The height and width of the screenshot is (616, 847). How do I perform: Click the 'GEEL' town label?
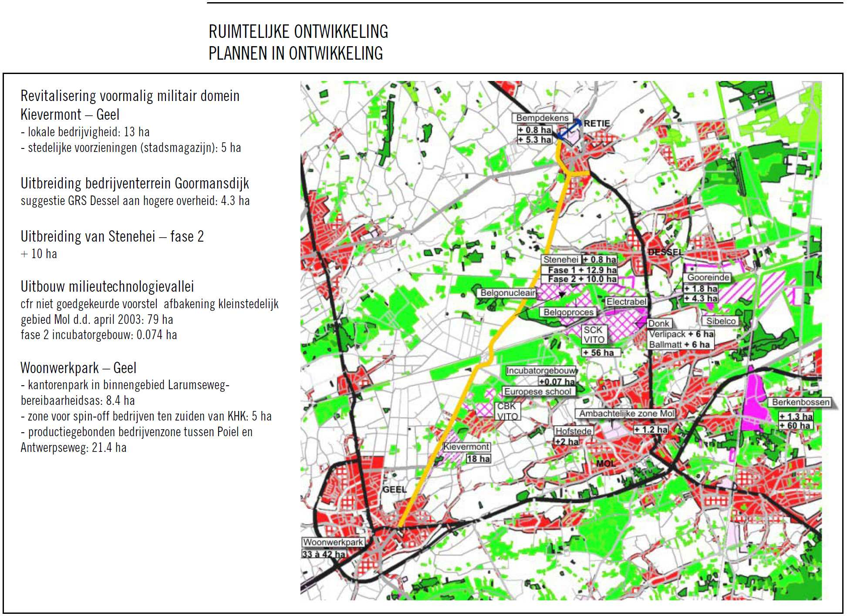[x=395, y=490]
